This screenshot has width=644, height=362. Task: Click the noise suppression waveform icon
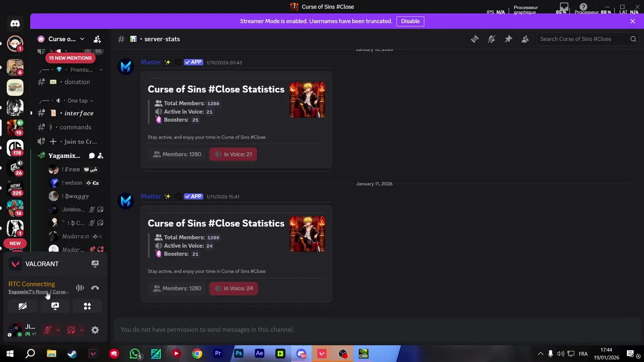(80, 288)
